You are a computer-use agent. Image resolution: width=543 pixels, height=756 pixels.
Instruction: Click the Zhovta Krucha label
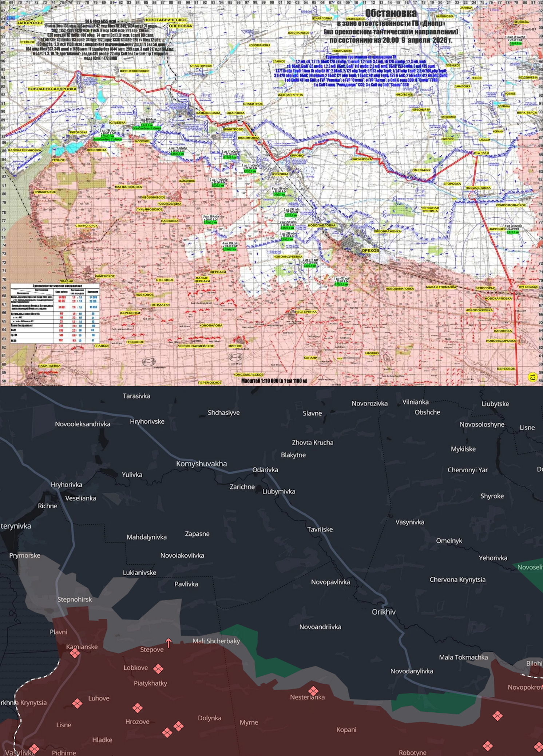(x=313, y=443)
